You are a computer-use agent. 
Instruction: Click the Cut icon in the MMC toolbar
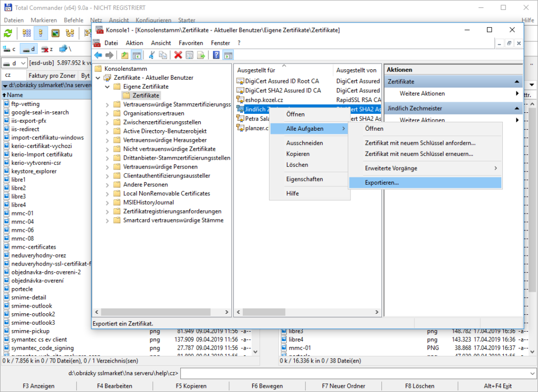pyautogui.click(x=152, y=55)
